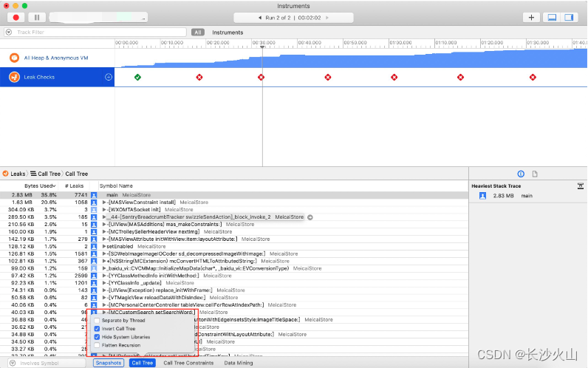The width and height of the screenshot is (588, 368).
Task: Pause the recording with the pause button
Action: [37, 17]
